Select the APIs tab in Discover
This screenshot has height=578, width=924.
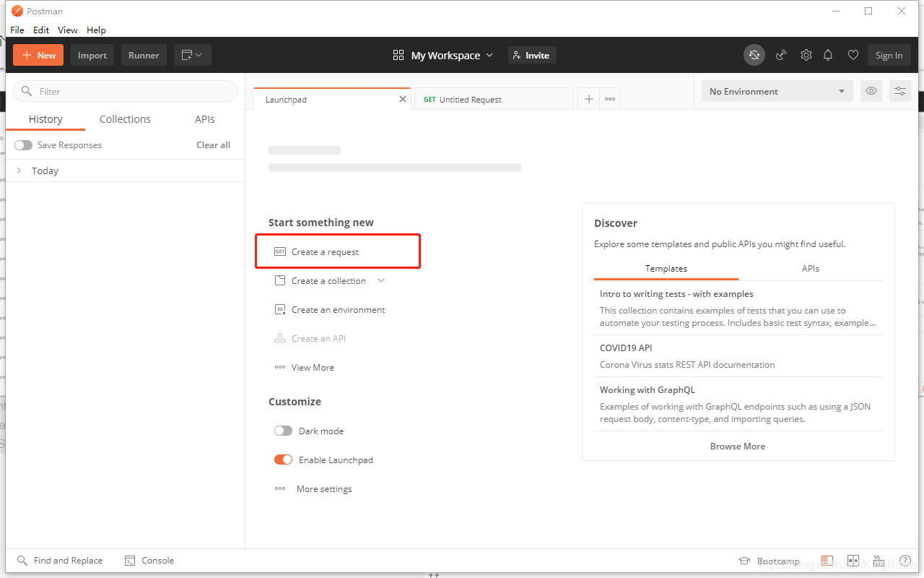811,268
